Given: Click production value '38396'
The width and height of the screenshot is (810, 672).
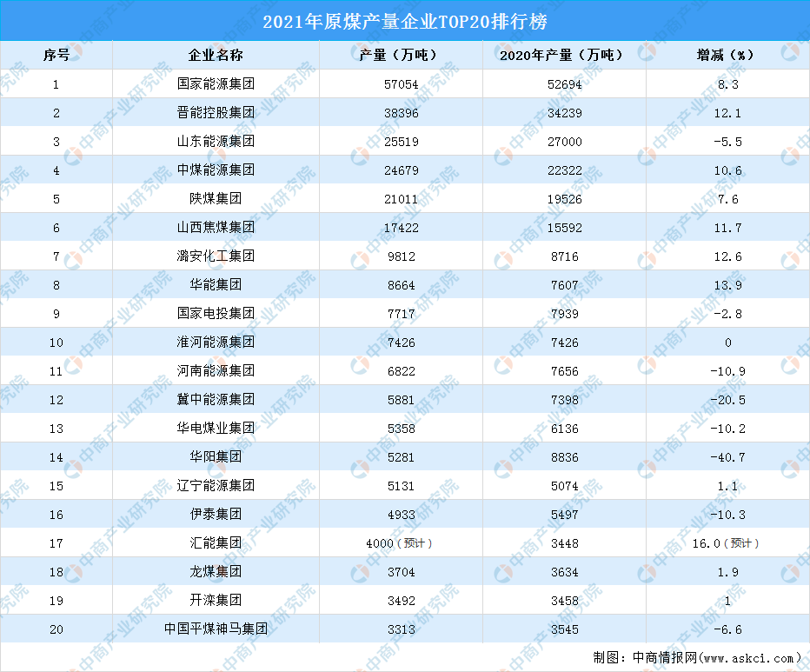Looking at the screenshot, I should click(x=401, y=113).
